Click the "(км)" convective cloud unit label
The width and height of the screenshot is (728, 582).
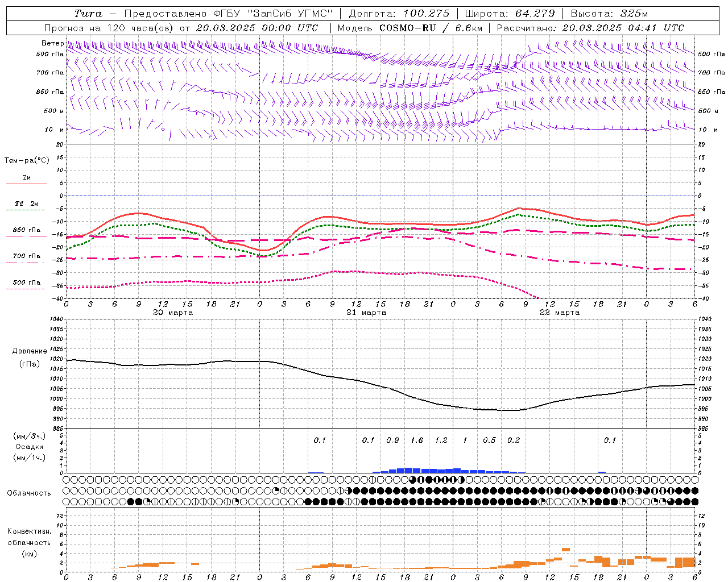pos(30,554)
